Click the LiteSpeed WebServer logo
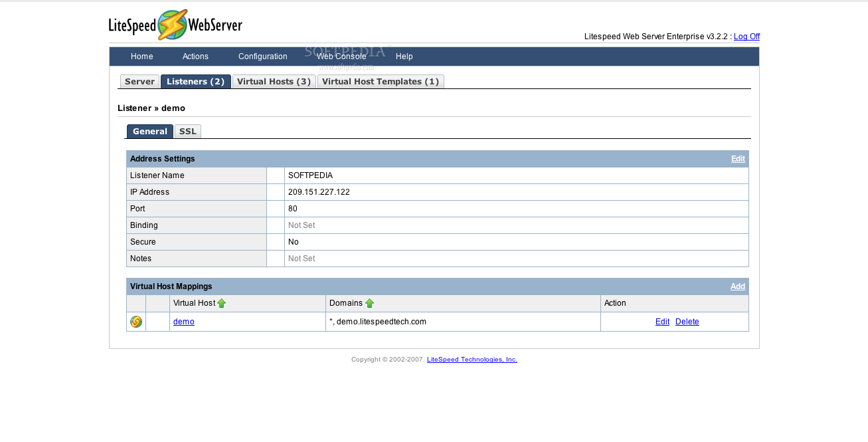This screenshot has height=442, width=868. (x=176, y=24)
